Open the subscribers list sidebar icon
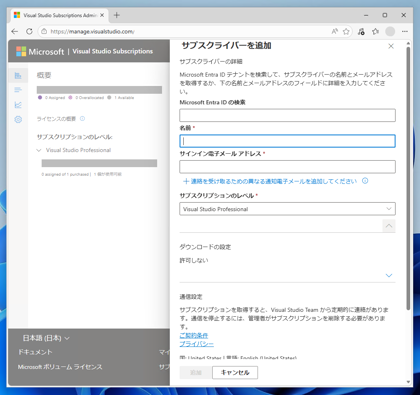The width and height of the screenshot is (420, 395). tap(18, 90)
